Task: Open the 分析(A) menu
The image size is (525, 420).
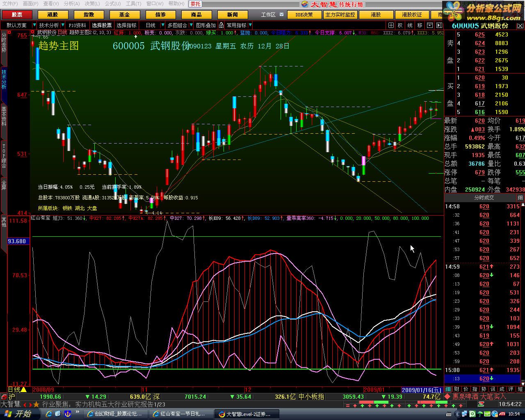Action: pyautogui.click(x=71, y=4)
